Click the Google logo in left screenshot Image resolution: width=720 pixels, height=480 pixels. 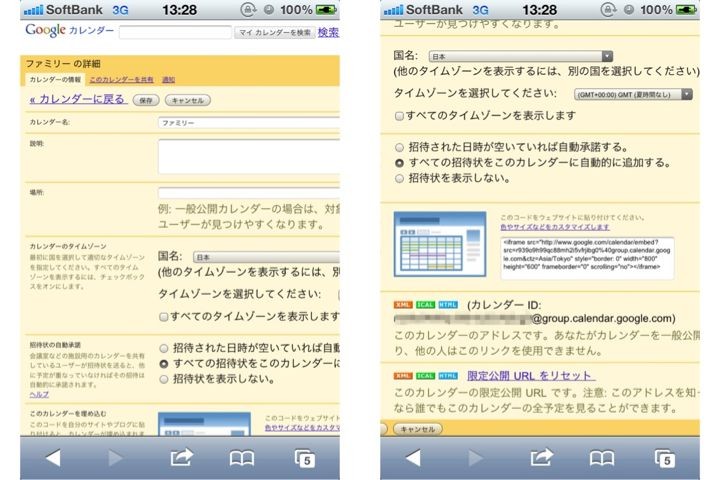pos(45,30)
